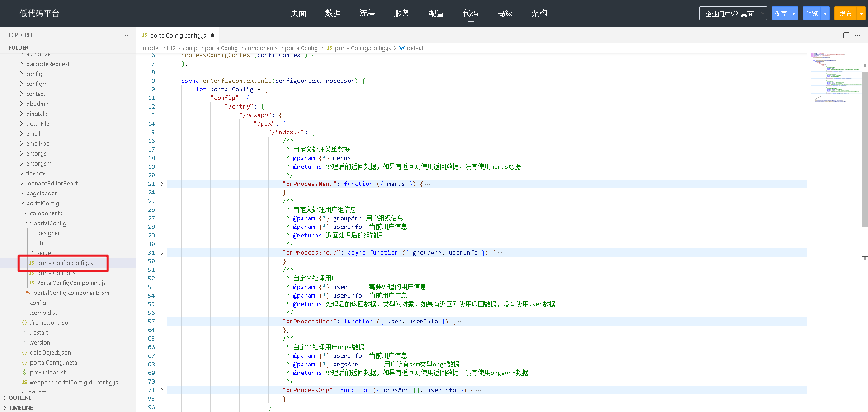
Task: Click 'default' symbol in breadcrumb
Action: (415, 48)
